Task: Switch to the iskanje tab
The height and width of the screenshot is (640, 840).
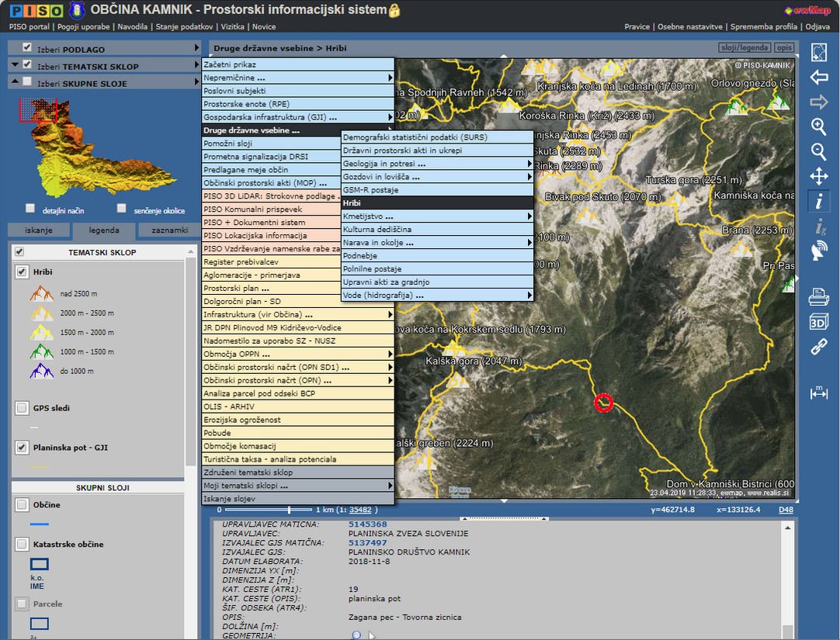Action: (x=39, y=230)
